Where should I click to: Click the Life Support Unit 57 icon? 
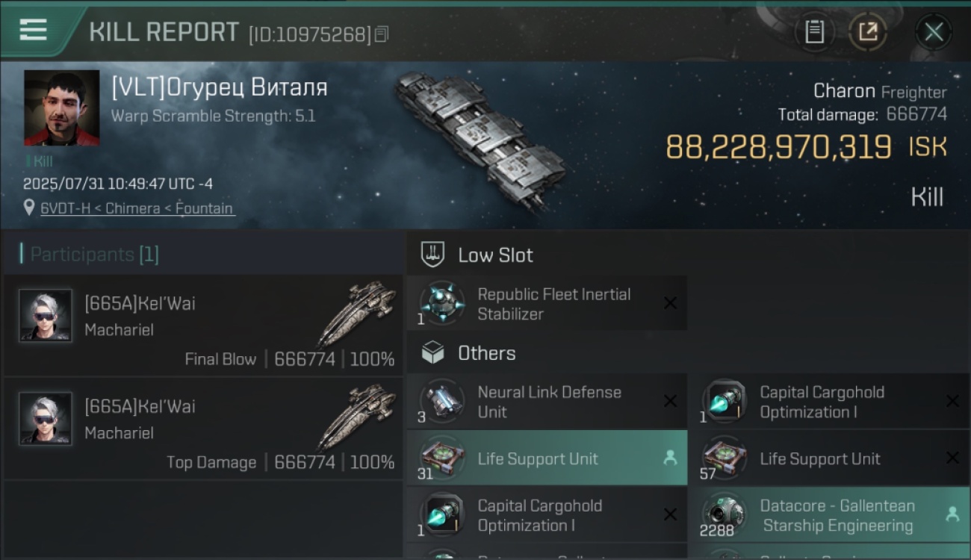(x=725, y=458)
